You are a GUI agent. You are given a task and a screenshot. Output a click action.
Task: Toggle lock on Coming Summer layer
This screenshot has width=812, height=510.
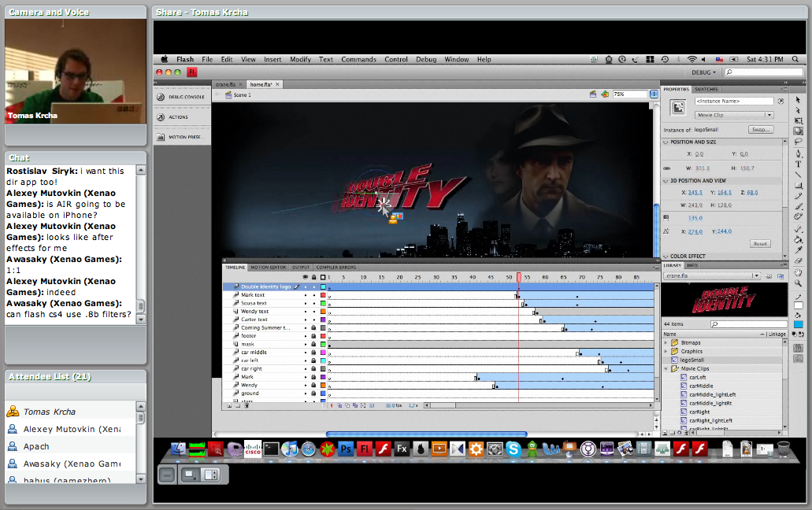(x=313, y=328)
